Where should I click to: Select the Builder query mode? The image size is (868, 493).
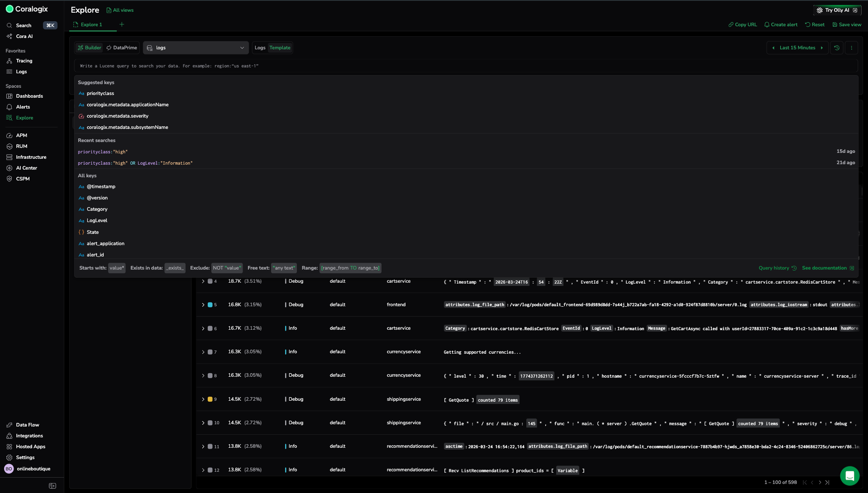89,48
